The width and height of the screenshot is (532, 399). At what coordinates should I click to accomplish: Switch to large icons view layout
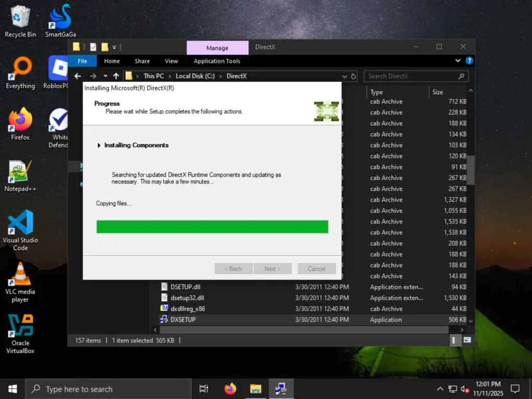467,340
